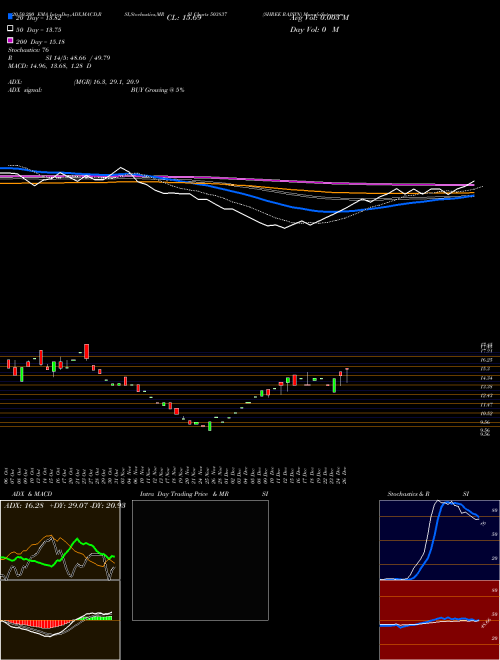Viewport: 500px width, 660px height.
Task: Click the blue Stochastics chart panel
Action: [439, 540]
